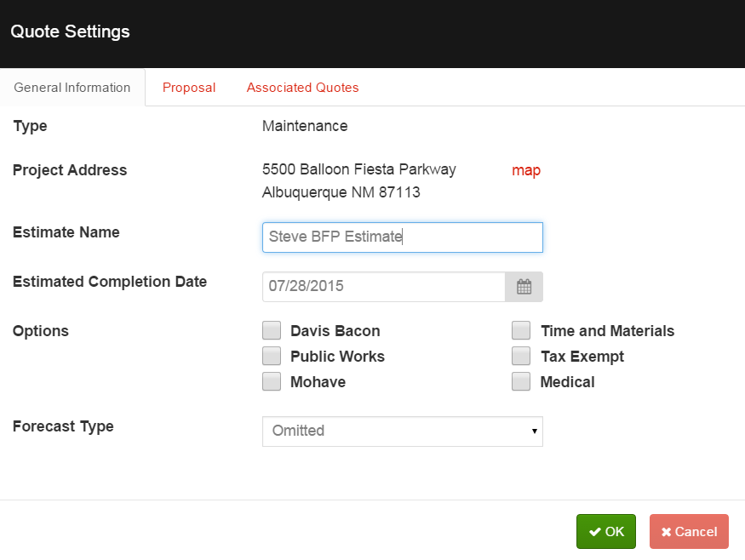Check the Tax Exempt box
This screenshot has width=745, height=560.
click(x=521, y=356)
